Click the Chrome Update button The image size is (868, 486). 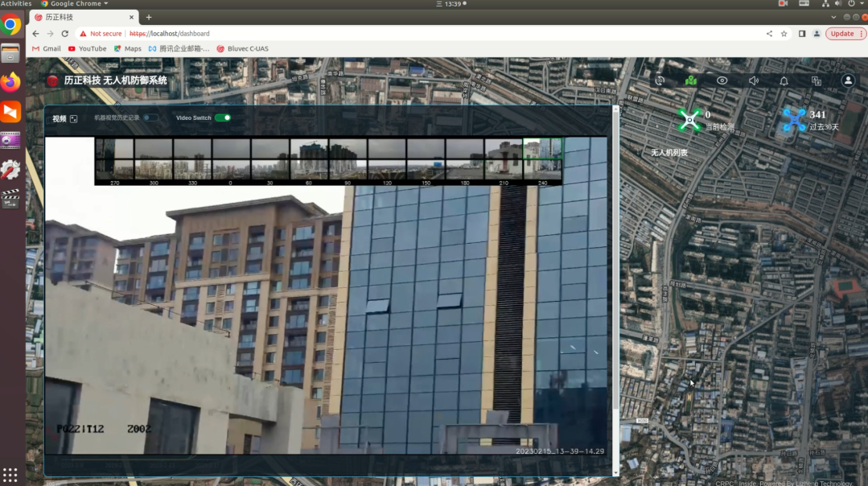pos(845,34)
